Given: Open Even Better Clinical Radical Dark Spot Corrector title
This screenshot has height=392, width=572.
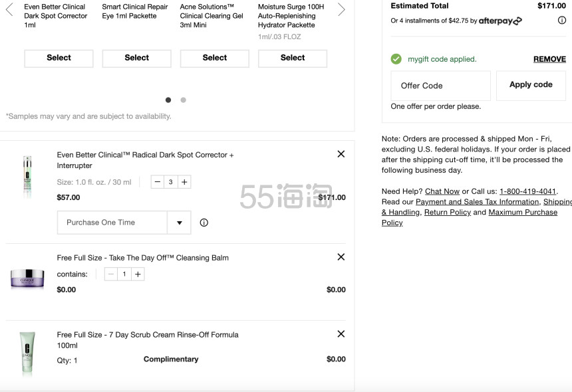Looking at the screenshot, I should 145,160.
